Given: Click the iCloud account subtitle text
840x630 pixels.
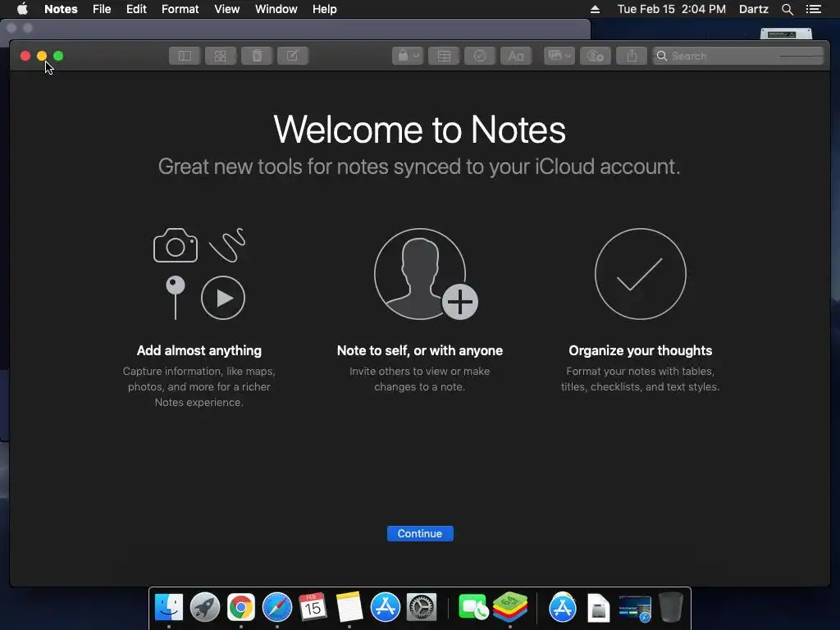Looking at the screenshot, I should click(x=419, y=167).
